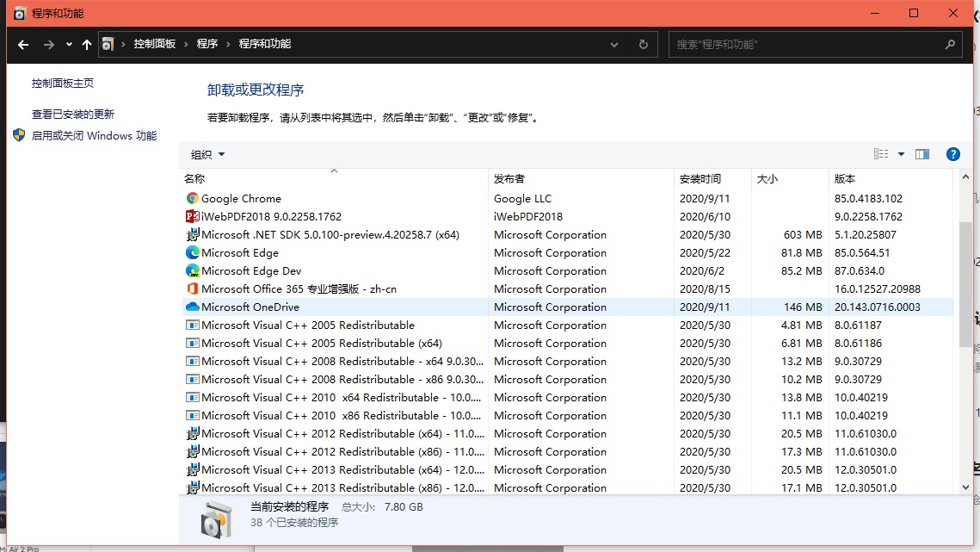Click the Google LLC publisher cell

(x=522, y=198)
